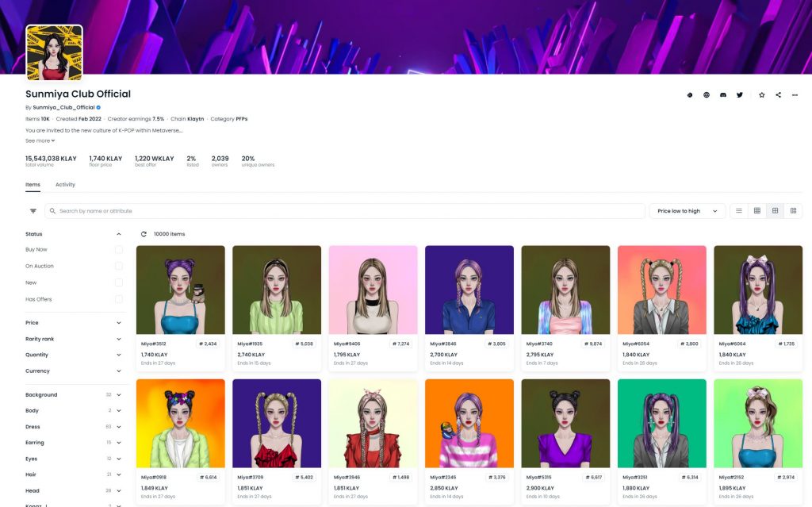The height and width of the screenshot is (507, 812).
Task: Click the 1,220 WKLAY best offer stat
Action: [155, 161]
